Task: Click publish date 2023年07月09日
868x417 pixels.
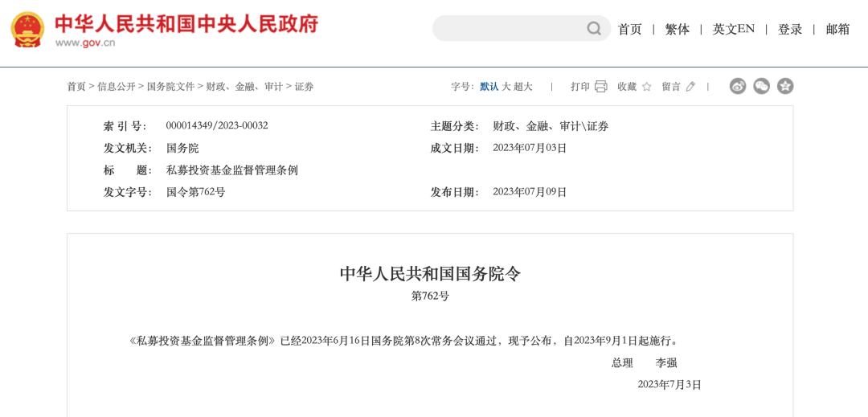Action: click(x=530, y=193)
